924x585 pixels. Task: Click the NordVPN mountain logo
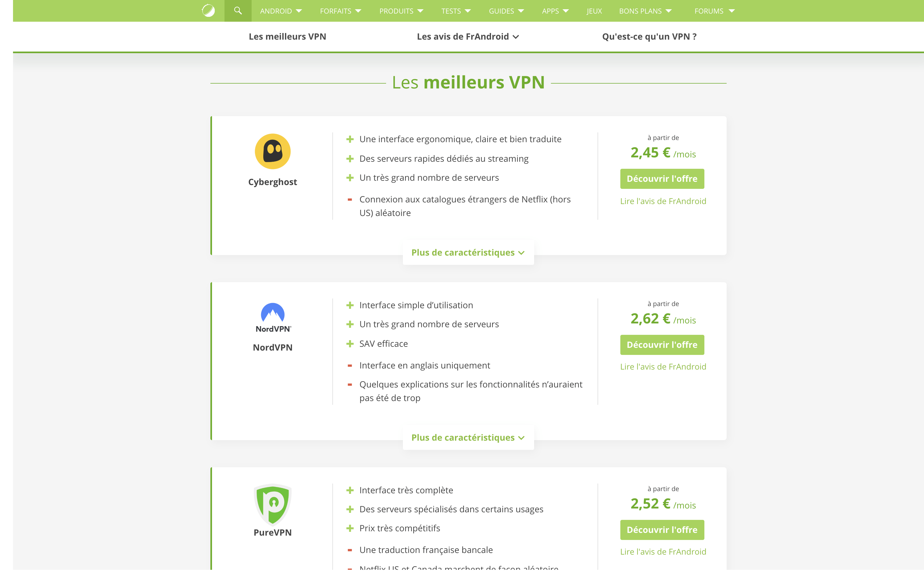(x=273, y=317)
